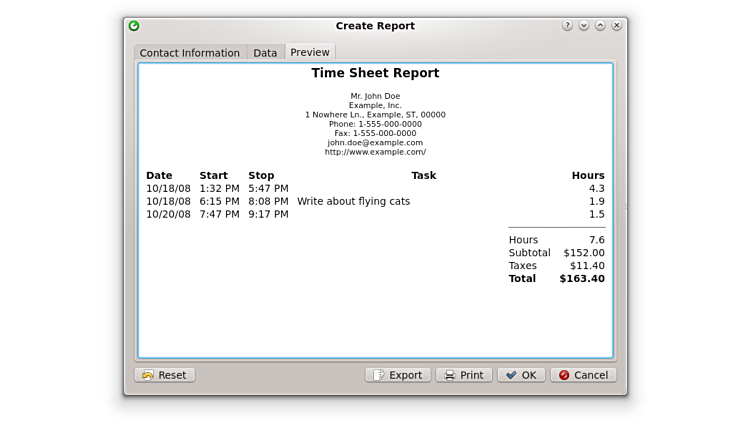Minimize the Create Report dialog
Image resolution: width=752 pixels, height=423 pixels.
(584, 26)
